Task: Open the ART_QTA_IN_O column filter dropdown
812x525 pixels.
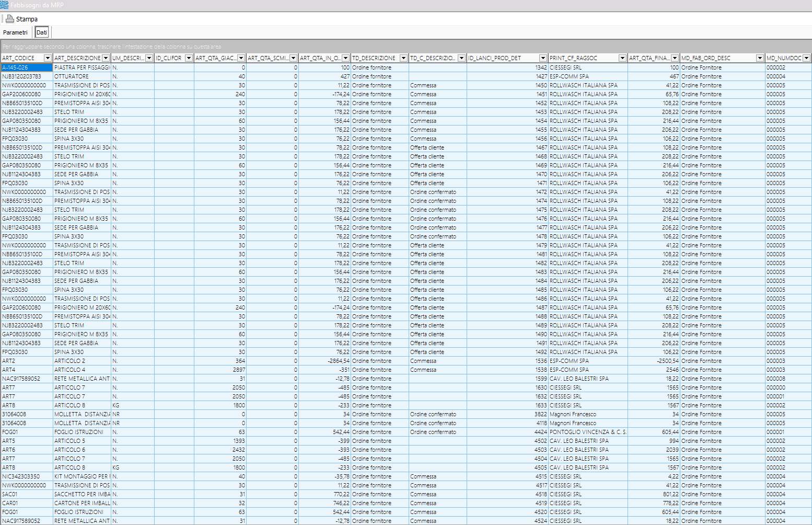Action: pyautogui.click(x=346, y=58)
